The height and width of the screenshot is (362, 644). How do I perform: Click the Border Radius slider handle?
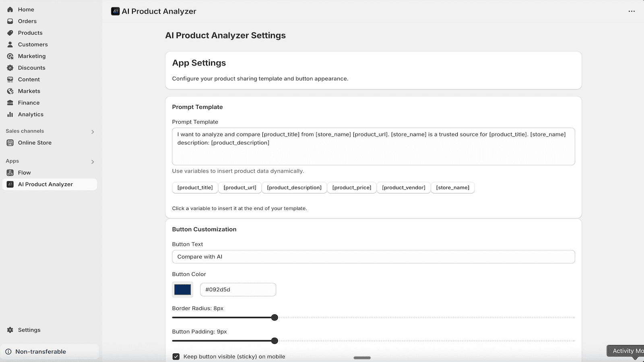click(275, 317)
